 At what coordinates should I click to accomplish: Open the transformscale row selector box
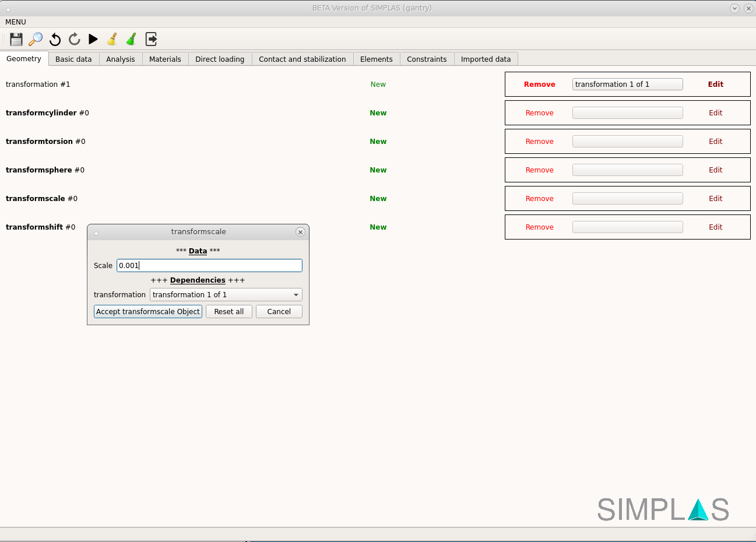click(627, 199)
